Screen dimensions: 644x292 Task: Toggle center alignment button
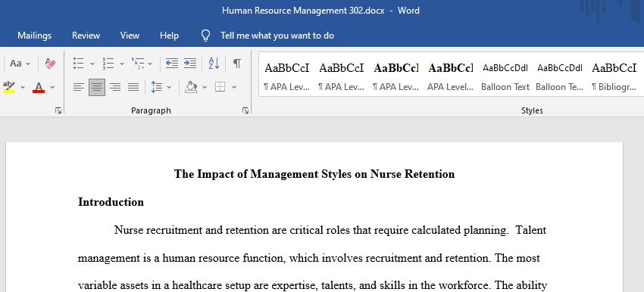point(97,87)
